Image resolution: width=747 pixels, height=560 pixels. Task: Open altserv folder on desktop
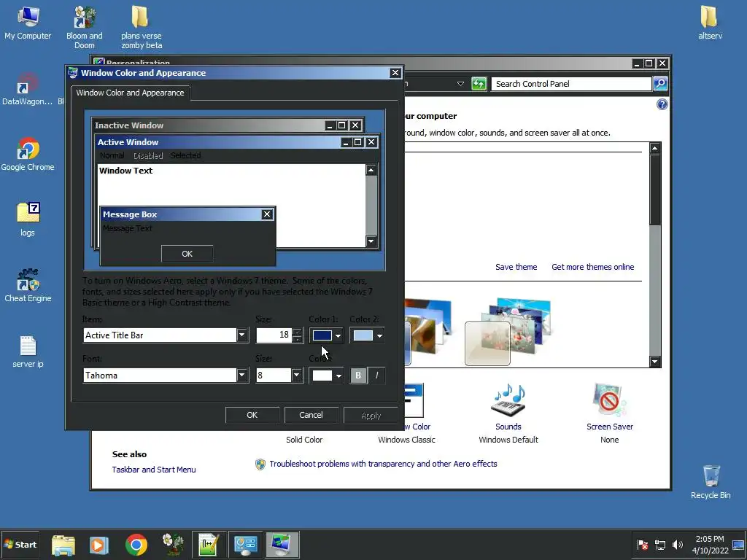coord(710,23)
